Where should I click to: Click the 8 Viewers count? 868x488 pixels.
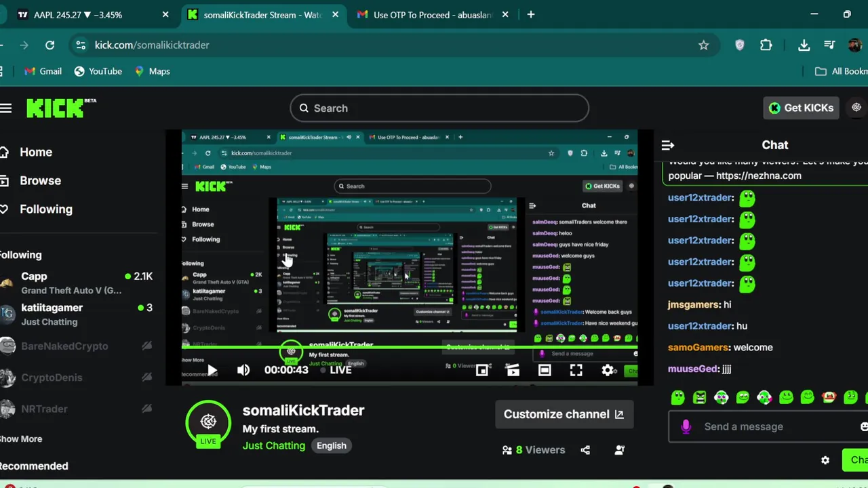pos(534,450)
